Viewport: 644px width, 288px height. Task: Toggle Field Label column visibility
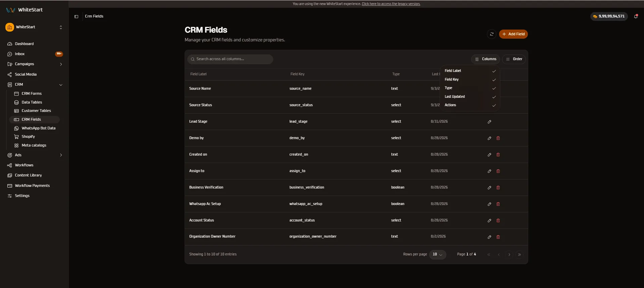470,71
